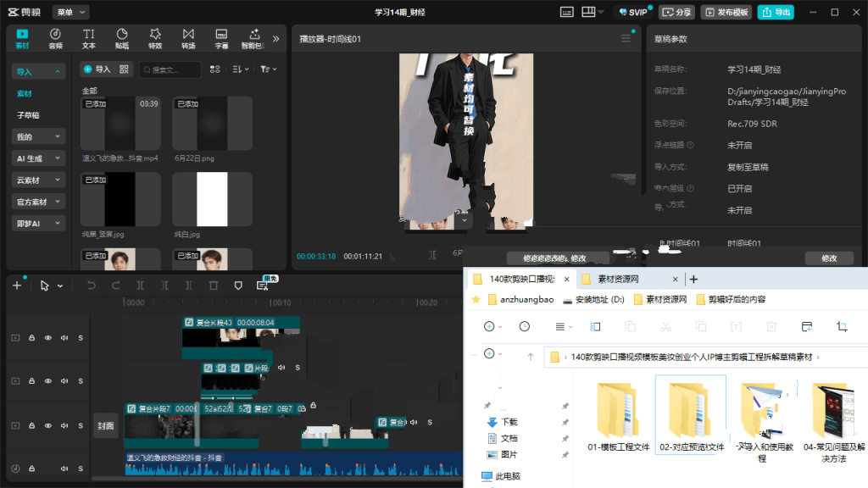The image size is (868, 488).
Task: Expand the AI 生成 sidebar section
Action: (x=38, y=158)
